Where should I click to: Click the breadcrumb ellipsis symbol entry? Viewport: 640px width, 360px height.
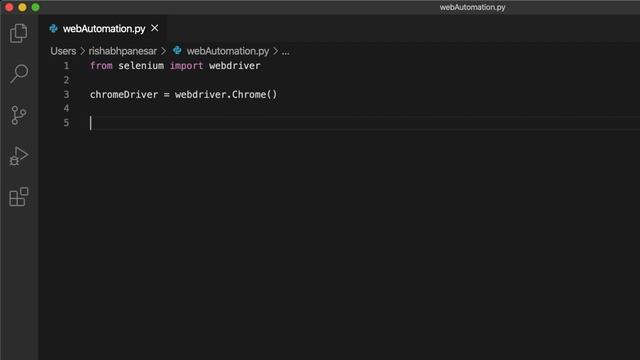[286, 51]
